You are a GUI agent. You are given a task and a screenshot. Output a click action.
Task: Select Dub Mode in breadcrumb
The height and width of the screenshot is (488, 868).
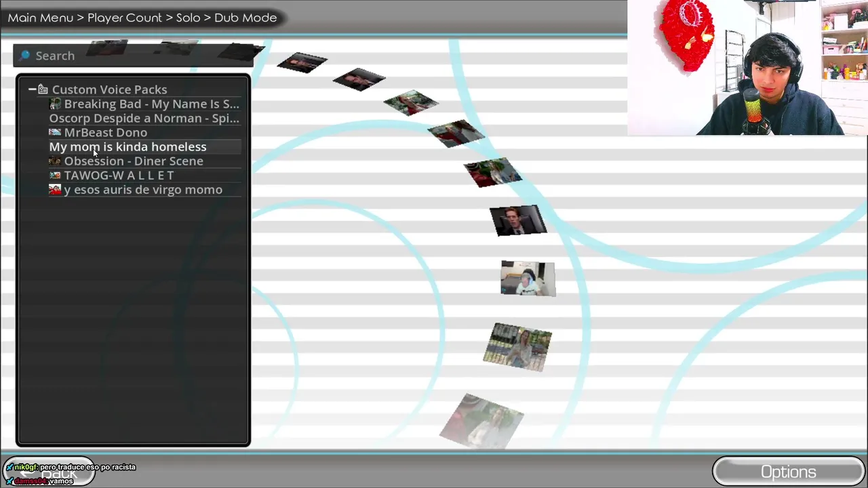(245, 18)
